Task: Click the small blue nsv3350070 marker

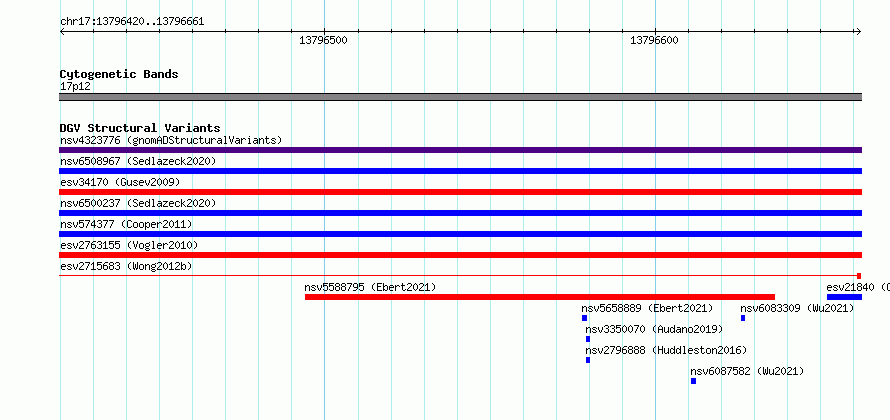Action: pos(588,339)
